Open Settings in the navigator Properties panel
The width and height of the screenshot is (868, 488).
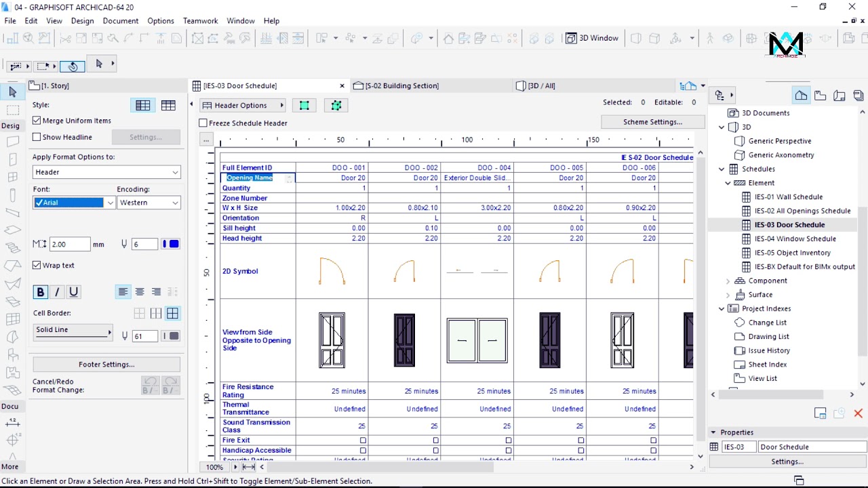pyautogui.click(x=787, y=462)
